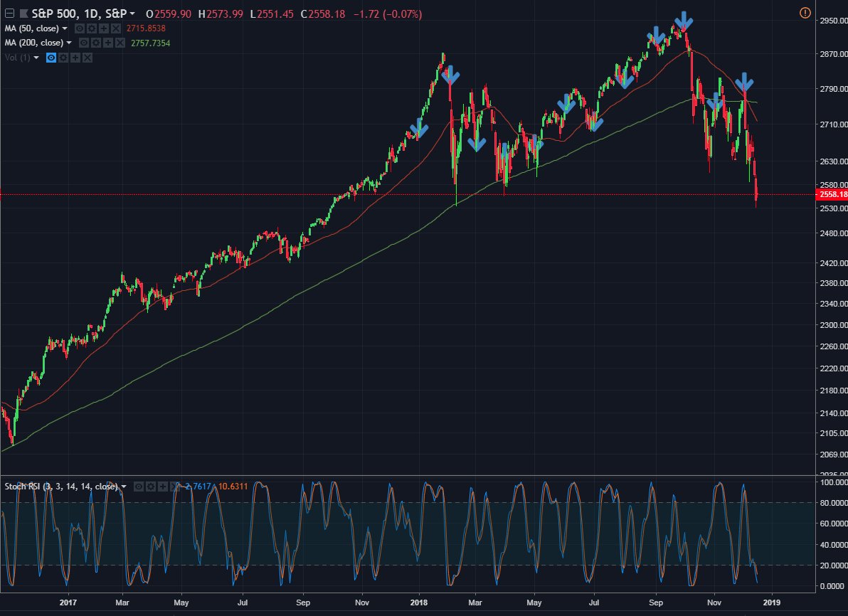Screen dimensions: 848x616
Task: Select the Stoch RSI (3, 3, 14, 14, close) label
Action: click(61, 487)
